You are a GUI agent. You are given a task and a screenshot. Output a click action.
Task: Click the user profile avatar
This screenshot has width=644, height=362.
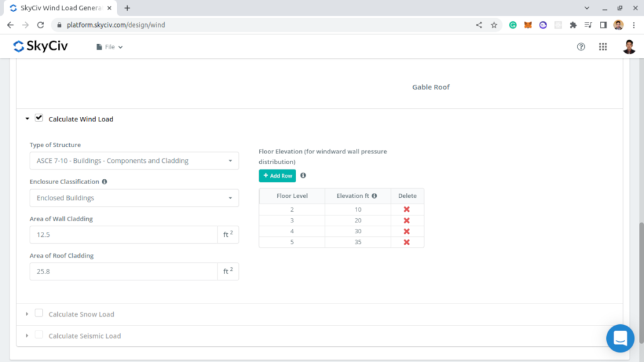(629, 47)
